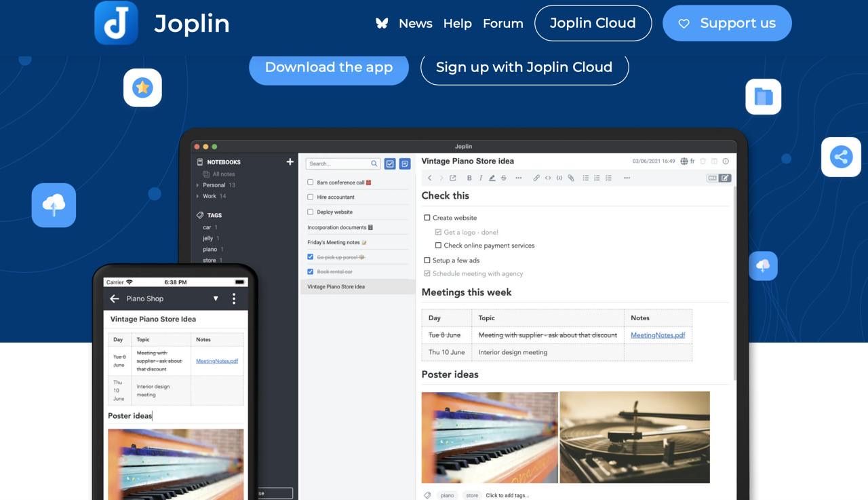
Task: Expand the Personal notebook in sidebar
Action: (x=197, y=185)
